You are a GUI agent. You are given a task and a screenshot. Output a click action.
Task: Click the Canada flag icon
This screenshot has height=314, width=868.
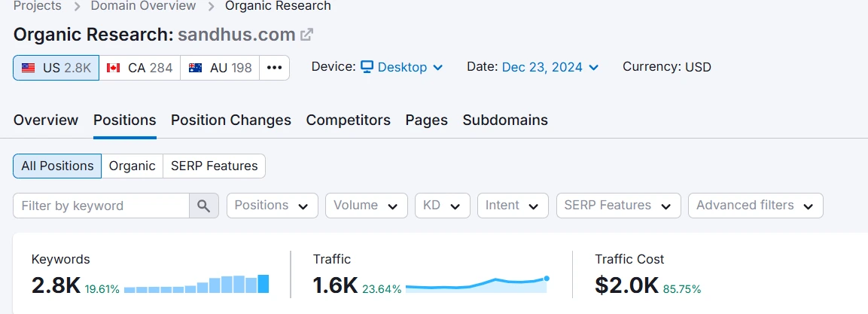113,68
